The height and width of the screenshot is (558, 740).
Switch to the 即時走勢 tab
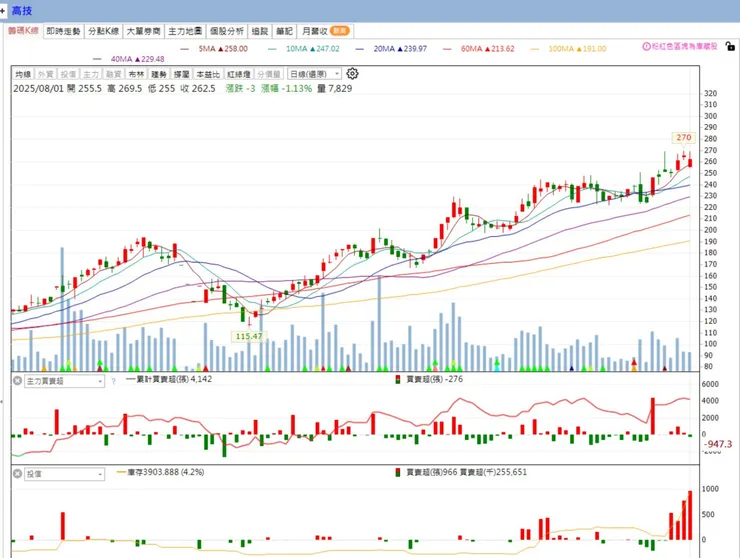[x=64, y=31]
